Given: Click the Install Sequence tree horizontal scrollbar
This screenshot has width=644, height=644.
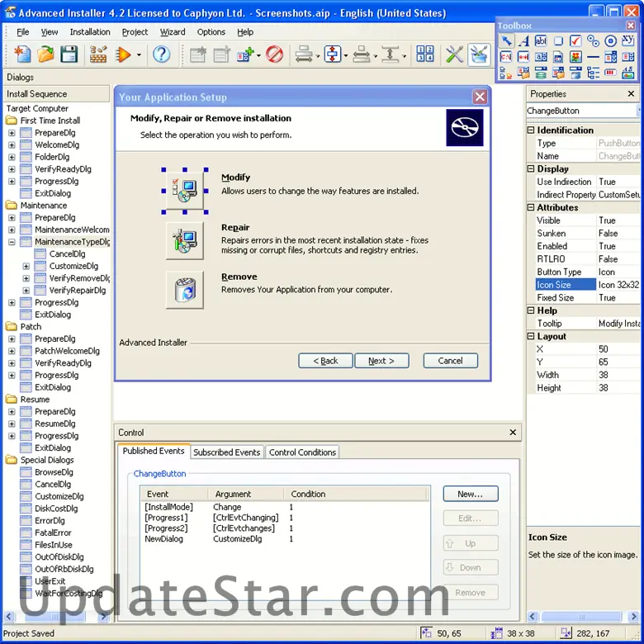Looking at the screenshot, I should pyautogui.click(x=57, y=617).
